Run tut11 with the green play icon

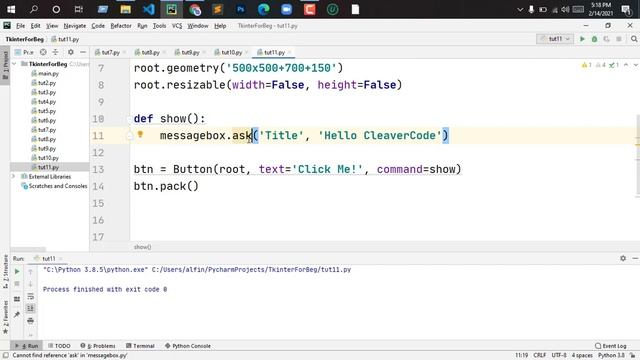coord(582,39)
